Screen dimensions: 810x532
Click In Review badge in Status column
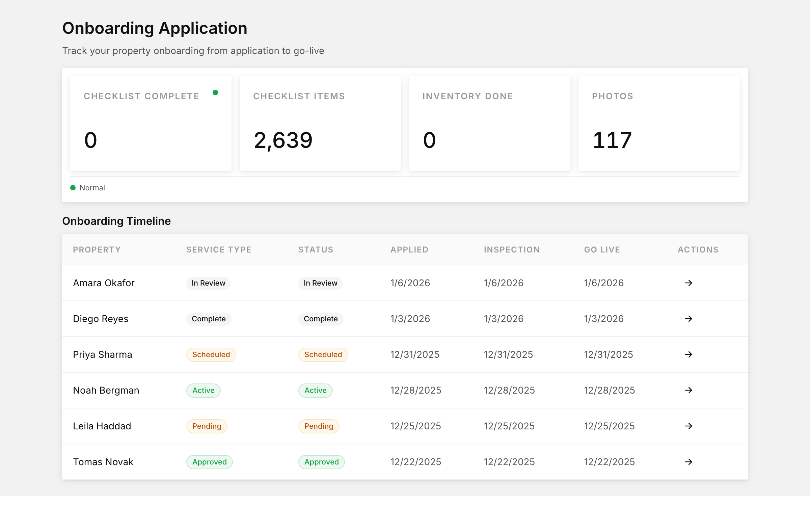[320, 283]
